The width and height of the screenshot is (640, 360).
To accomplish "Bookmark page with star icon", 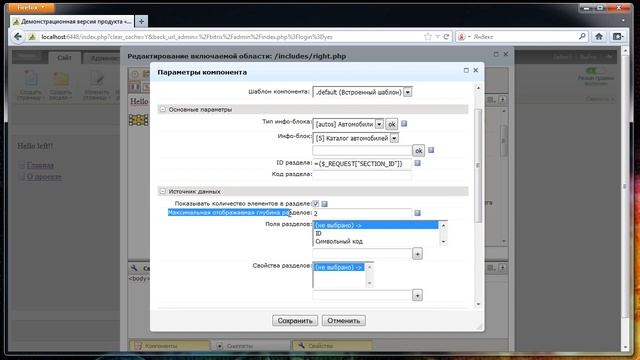I will pos(428,37).
